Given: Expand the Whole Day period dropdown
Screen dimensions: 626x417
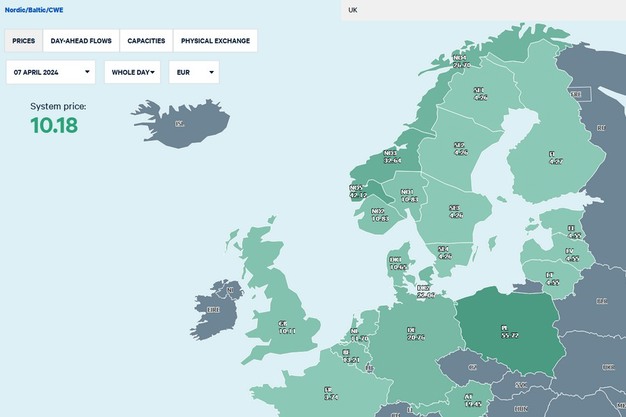Looking at the screenshot, I should (133, 72).
